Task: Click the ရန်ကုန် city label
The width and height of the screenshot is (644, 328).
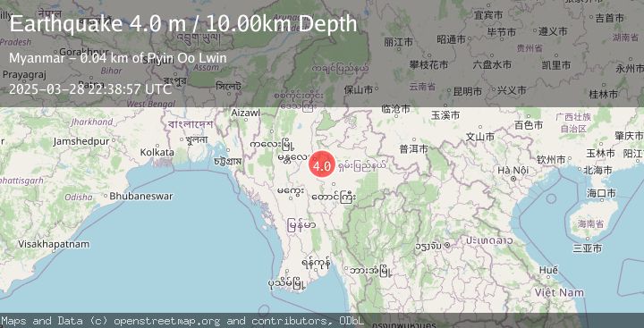Action: click(x=316, y=263)
